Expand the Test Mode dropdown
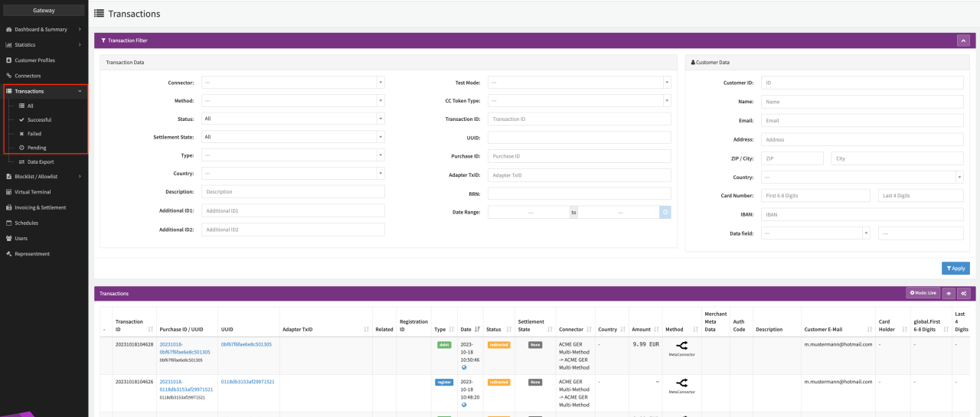Image resolution: width=980 pixels, height=417 pixels. pyautogui.click(x=579, y=82)
